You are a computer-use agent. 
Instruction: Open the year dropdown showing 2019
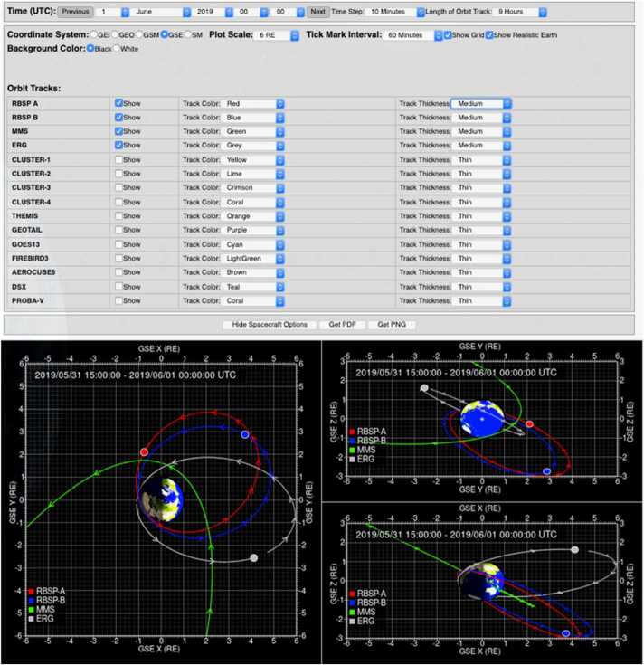[x=213, y=12]
